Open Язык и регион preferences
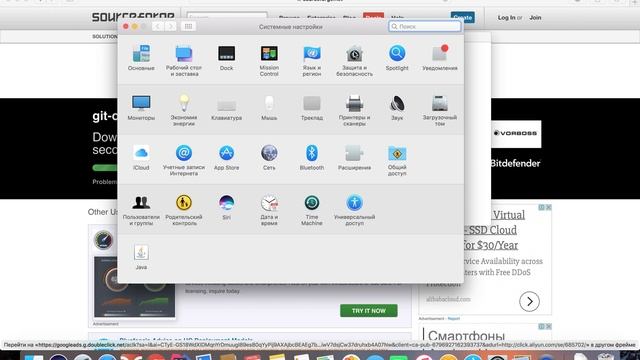Image resolution: width=640 pixels, height=360 pixels. pyautogui.click(x=312, y=61)
